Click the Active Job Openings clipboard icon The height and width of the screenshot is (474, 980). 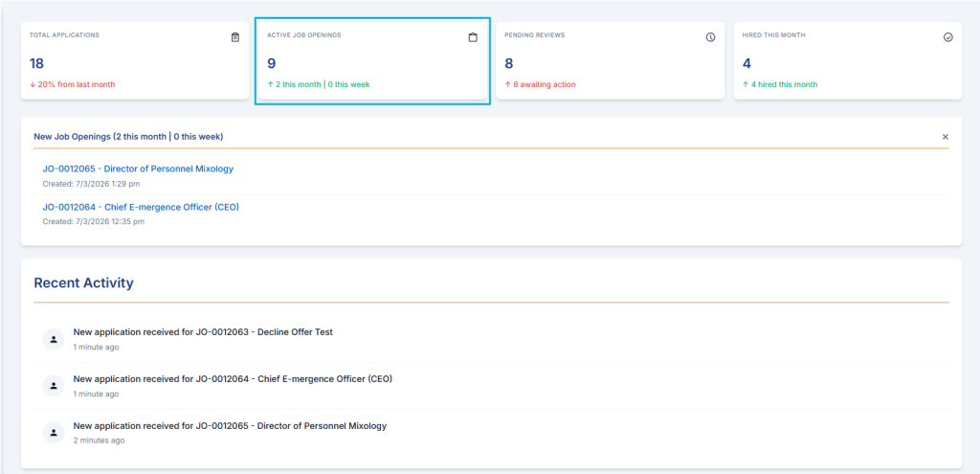coord(473,37)
